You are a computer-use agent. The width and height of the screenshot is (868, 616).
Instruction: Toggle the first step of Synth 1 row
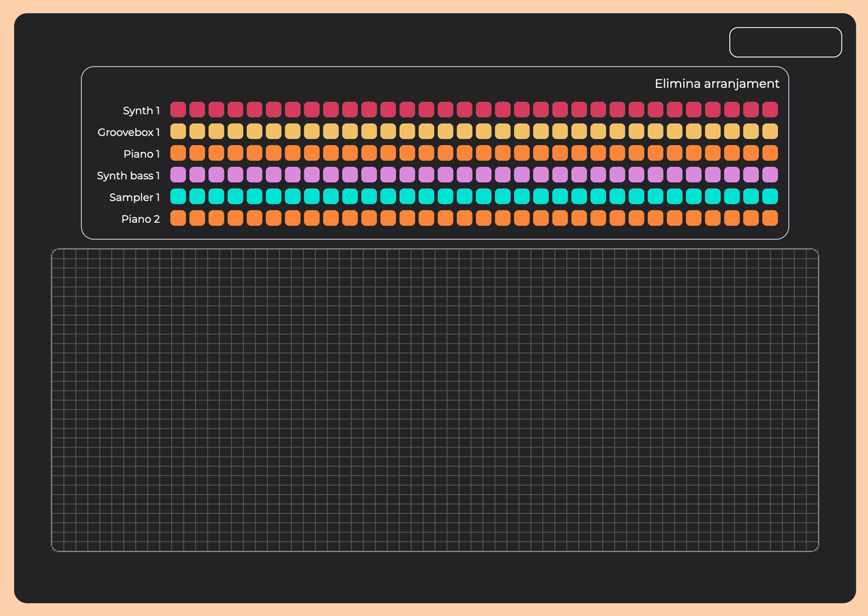[178, 110]
